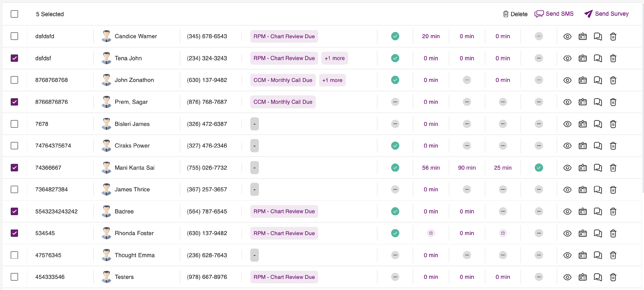Click the 56 min value for Mani Kanta Sai
This screenshot has height=290, width=644.
[x=431, y=168]
